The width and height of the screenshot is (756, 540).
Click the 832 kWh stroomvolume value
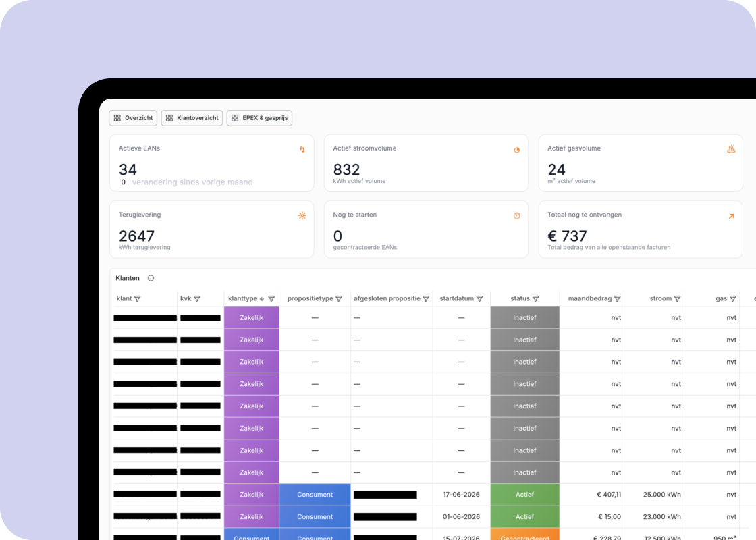[x=346, y=169]
